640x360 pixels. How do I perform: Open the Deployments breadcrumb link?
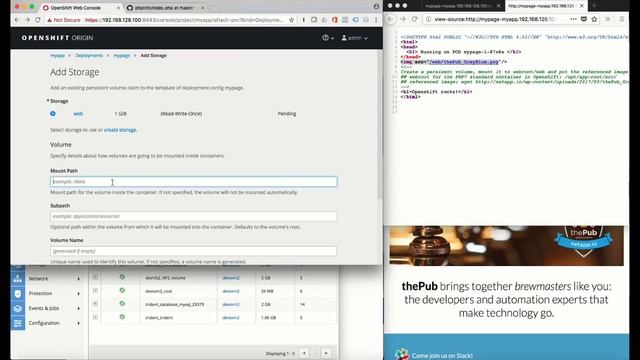(x=89, y=55)
